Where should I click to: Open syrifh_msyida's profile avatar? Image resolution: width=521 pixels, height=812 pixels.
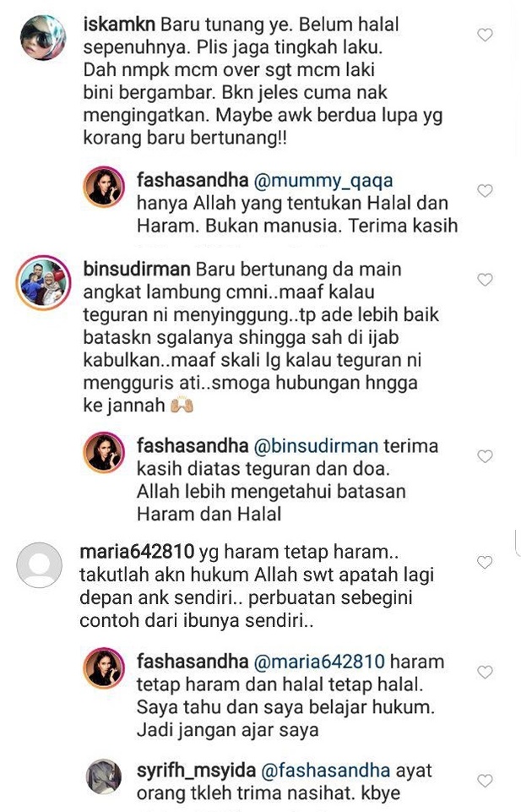coord(104,777)
